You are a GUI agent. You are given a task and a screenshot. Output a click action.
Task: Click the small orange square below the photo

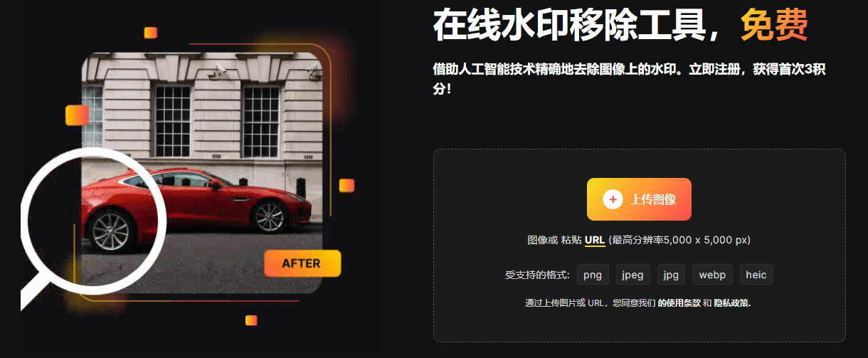251,320
